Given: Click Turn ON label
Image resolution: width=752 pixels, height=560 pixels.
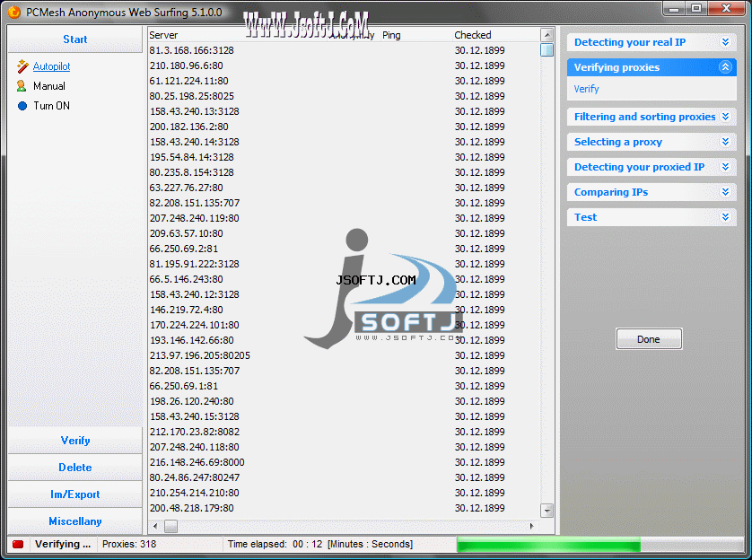Looking at the screenshot, I should (51, 106).
